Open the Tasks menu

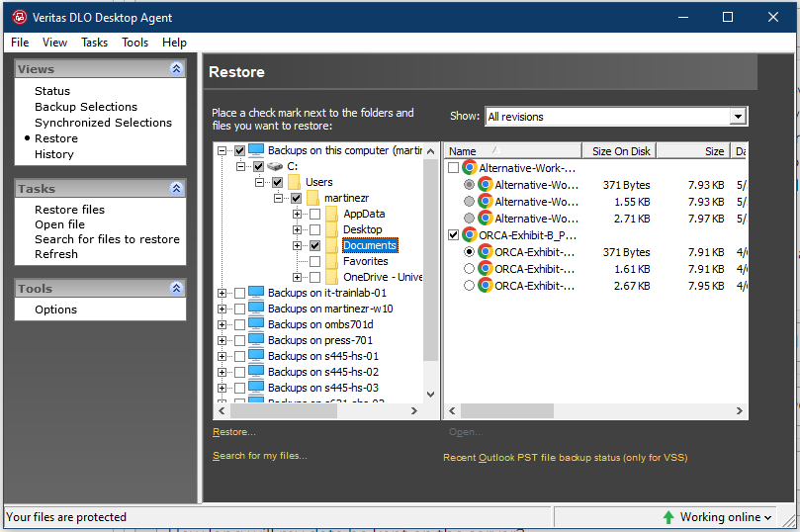click(94, 43)
